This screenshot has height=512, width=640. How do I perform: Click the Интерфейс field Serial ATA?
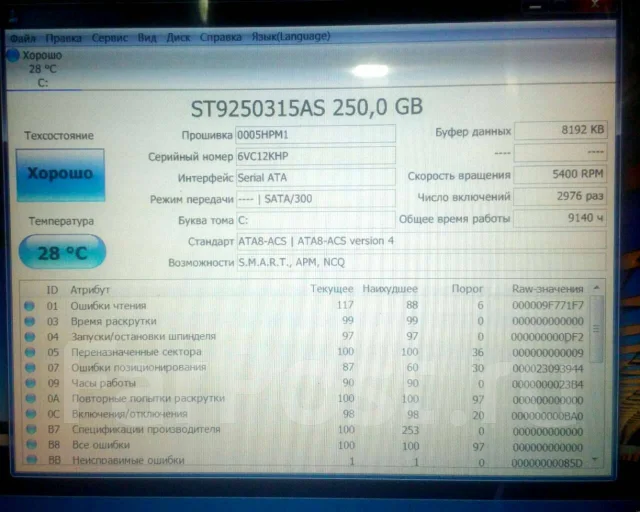(315, 178)
